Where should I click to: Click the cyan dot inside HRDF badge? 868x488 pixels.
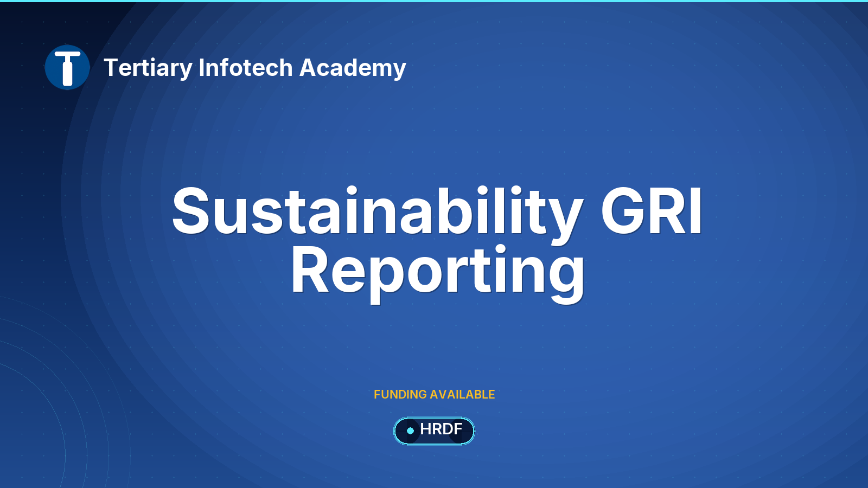411,431
